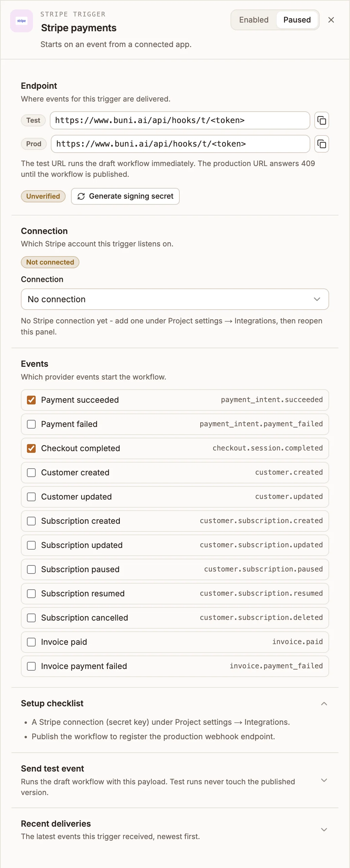Click the refresh icon on Generate signing secret

click(x=81, y=196)
